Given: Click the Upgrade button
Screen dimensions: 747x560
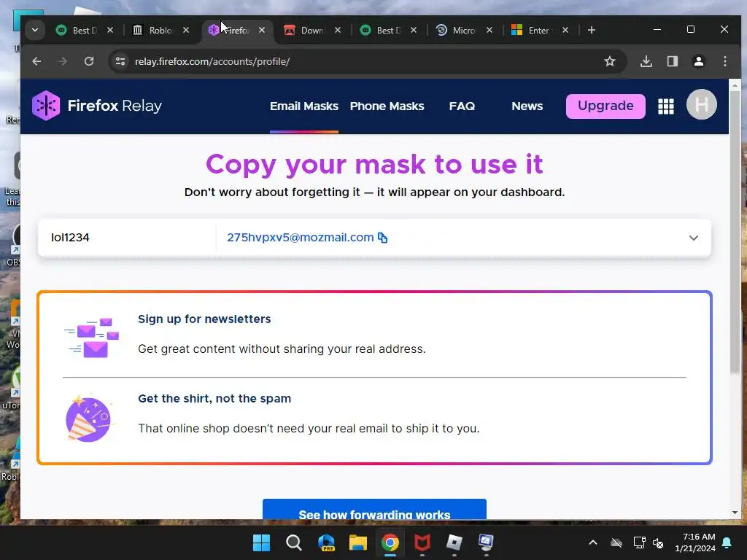Looking at the screenshot, I should tap(605, 106).
